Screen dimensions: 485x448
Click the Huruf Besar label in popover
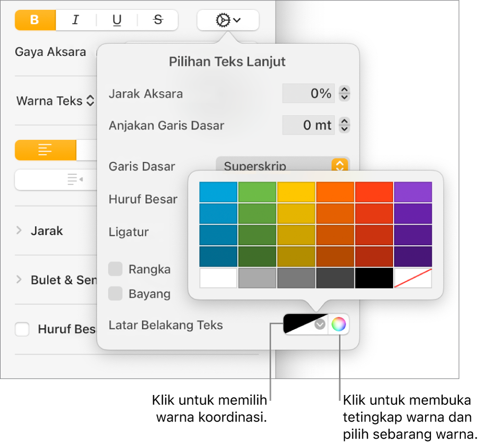click(143, 199)
